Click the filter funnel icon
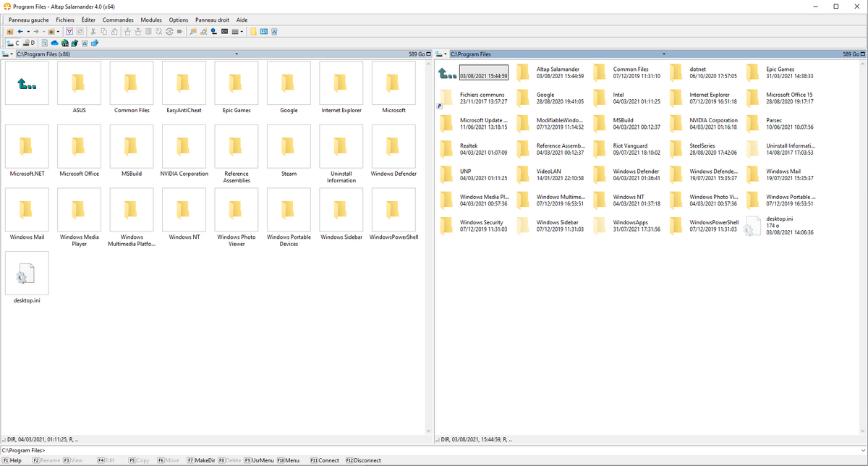Image resolution: width=868 pixels, height=466 pixels. tap(69, 32)
